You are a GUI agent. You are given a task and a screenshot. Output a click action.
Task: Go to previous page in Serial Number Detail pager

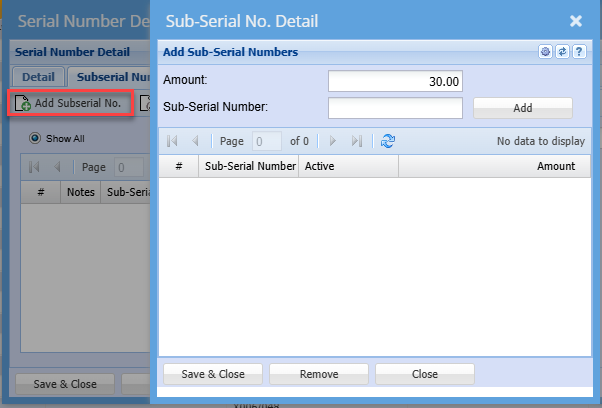tap(58, 167)
